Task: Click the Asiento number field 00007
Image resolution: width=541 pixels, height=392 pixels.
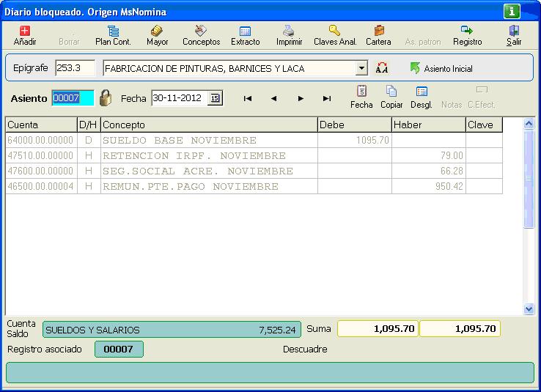Action: (73, 98)
